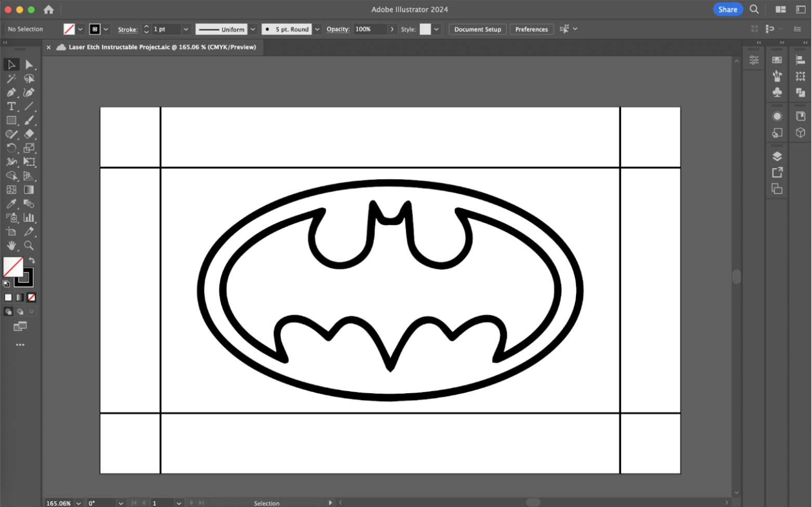Switch to Laser Etch Instructable Project tab

[x=162, y=47]
